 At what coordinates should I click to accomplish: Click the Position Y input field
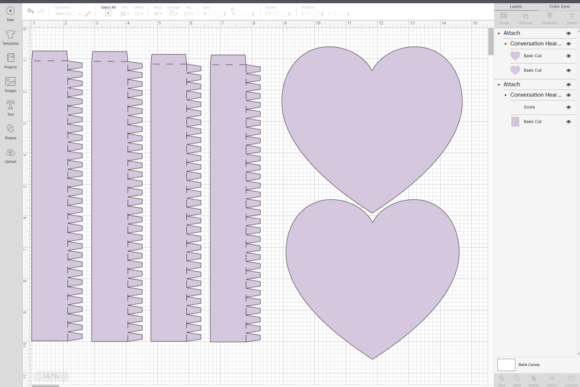coord(340,14)
